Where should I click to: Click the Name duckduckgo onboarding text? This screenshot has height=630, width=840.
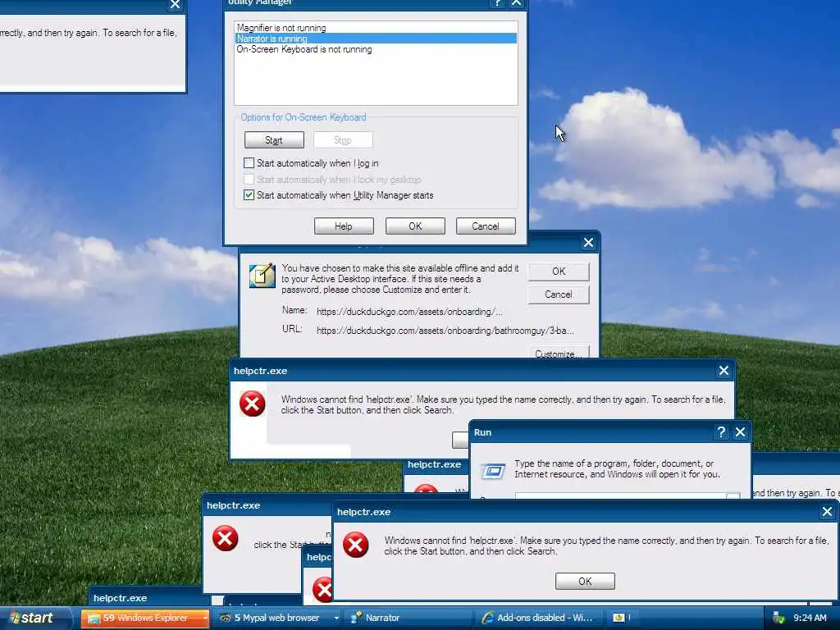pyautogui.click(x=410, y=312)
